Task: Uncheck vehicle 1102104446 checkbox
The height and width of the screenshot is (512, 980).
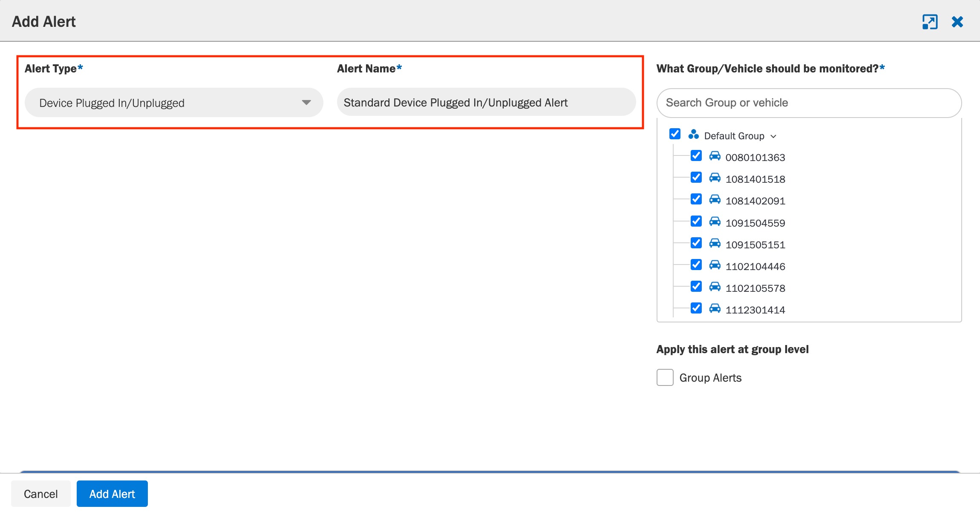Action: (696, 265)
